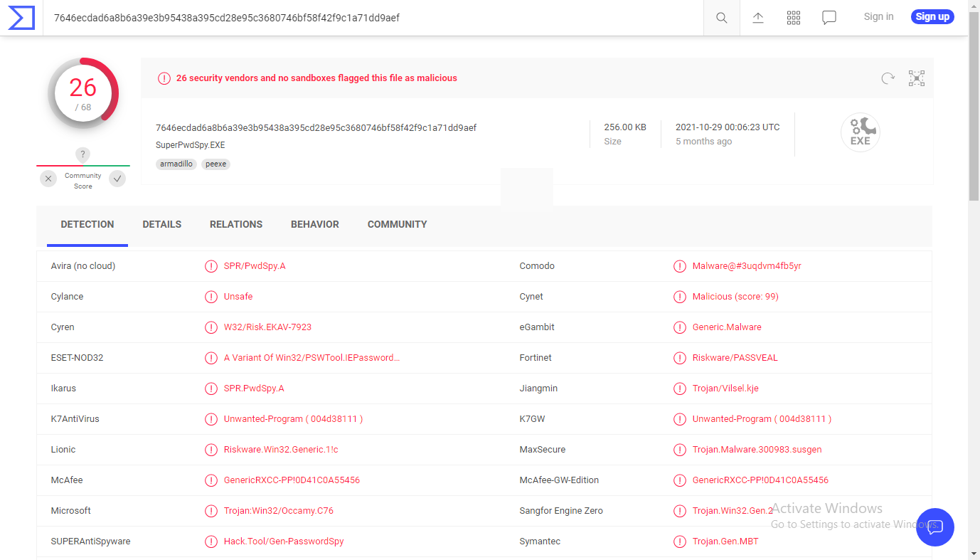This screenshot has width=980, height=560.
Task: Click the K7GW Unwanted-Program result
Action: pos(762,419)
